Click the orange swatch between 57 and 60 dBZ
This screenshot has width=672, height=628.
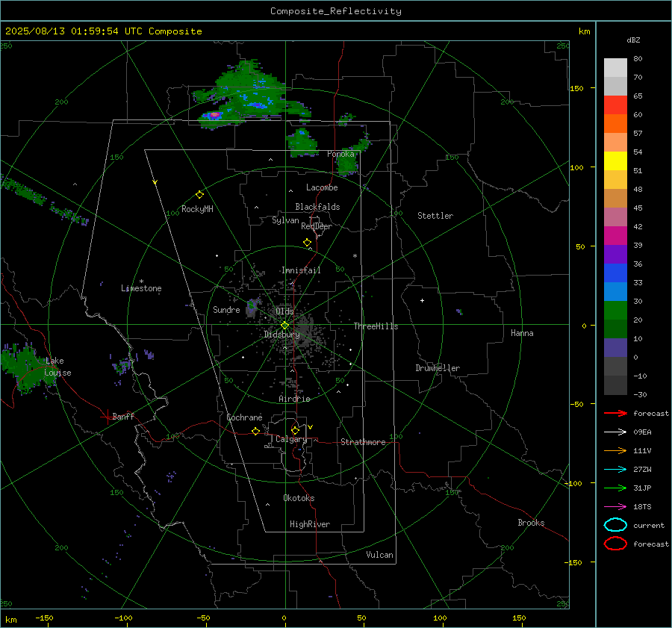(615, 123)
